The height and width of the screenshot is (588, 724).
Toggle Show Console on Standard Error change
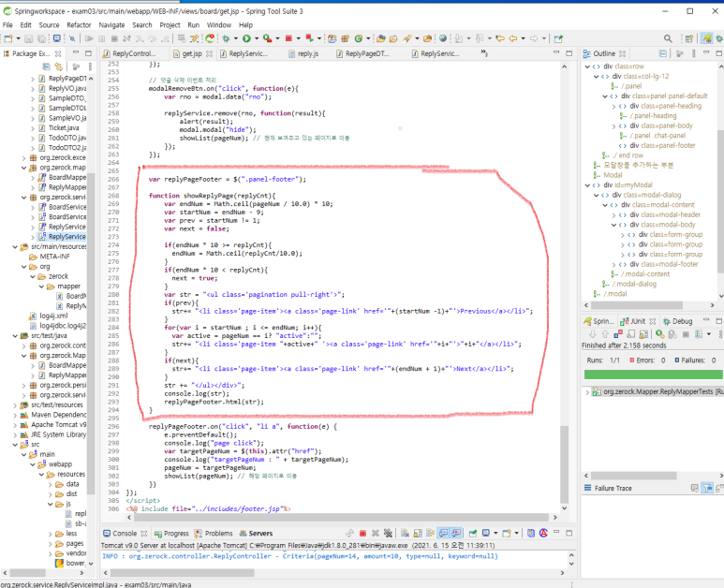coord(456,533)
